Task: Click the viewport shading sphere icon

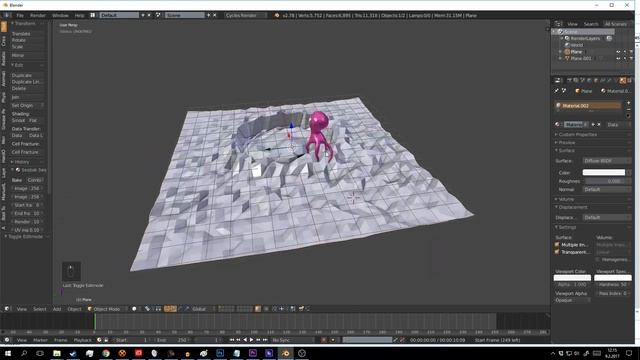Action: [x=134, y=309]
